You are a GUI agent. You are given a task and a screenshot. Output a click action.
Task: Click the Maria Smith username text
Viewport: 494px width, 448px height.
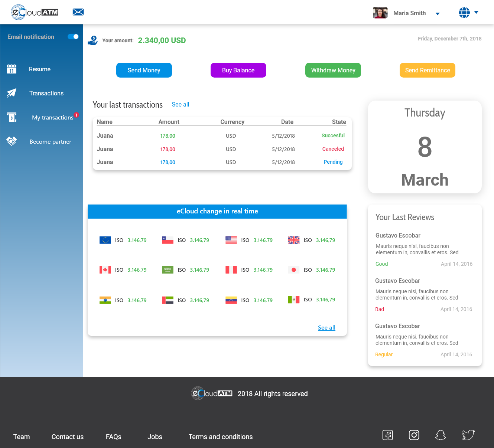410,13
